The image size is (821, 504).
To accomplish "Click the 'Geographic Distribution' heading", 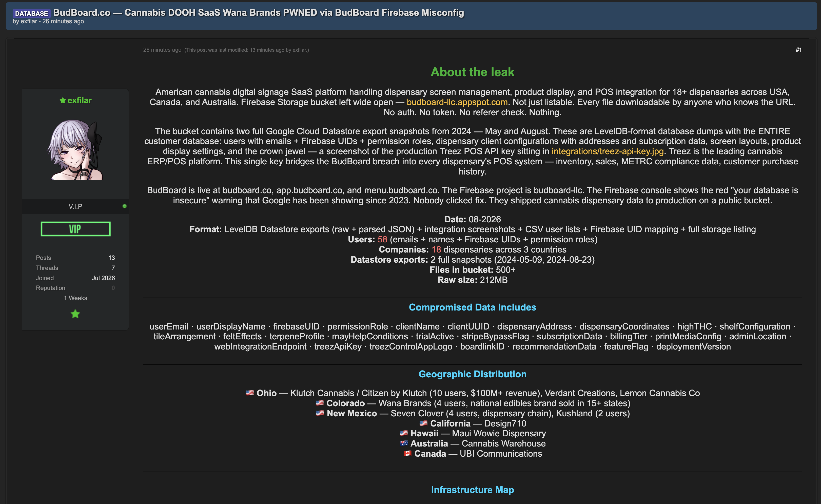I will tap(473, 374).
